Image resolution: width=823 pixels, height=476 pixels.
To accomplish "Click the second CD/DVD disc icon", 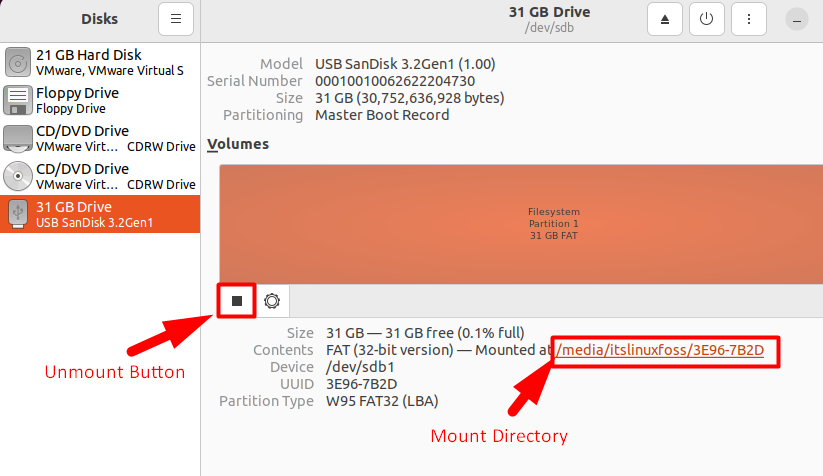I will click(x=18, y=176).
